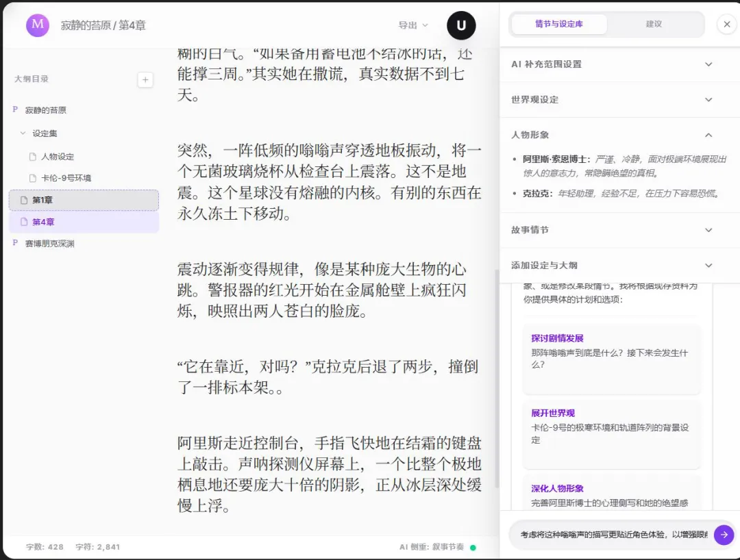
Task: Open the black U user avatar
Action: pos(461,25)
